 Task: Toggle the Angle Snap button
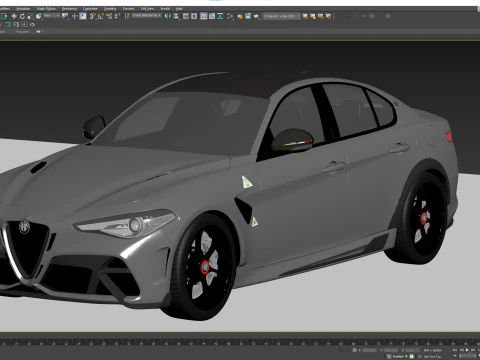coord(100,16)
